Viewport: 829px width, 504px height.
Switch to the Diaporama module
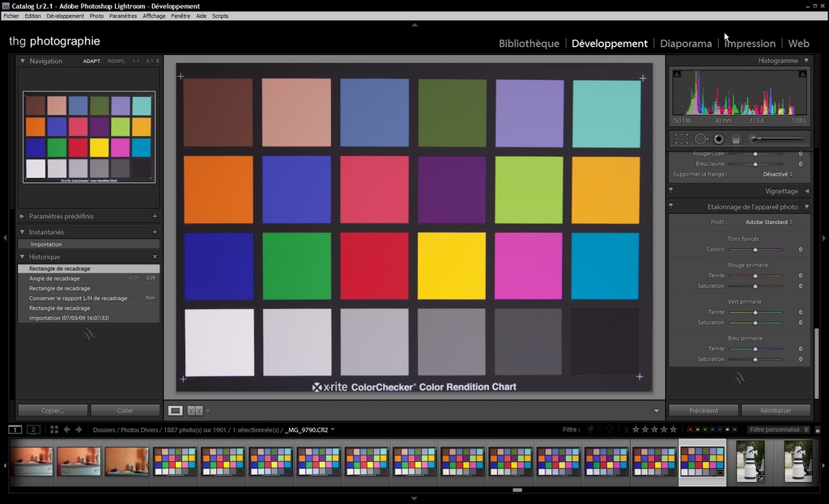pos(686,44)
